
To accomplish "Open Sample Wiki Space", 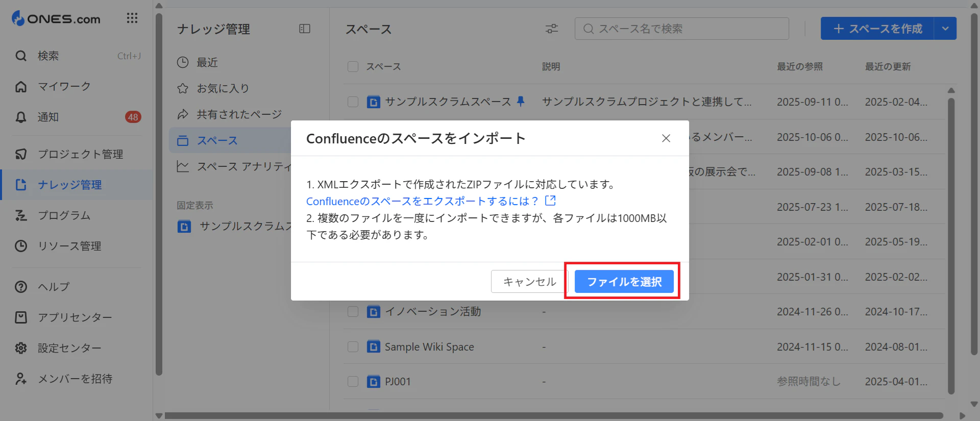I will [x=429, y=347].
